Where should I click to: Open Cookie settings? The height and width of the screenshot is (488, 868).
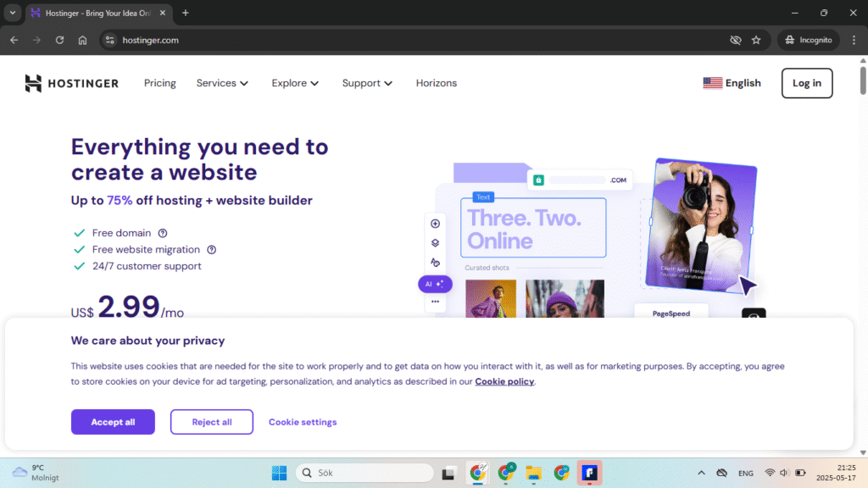coord(303,422)
